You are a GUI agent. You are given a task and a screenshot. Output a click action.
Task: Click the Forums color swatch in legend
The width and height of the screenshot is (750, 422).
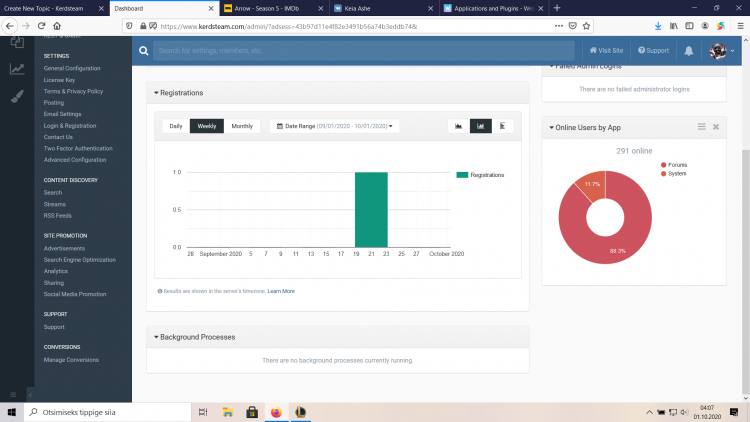[661, 164]
